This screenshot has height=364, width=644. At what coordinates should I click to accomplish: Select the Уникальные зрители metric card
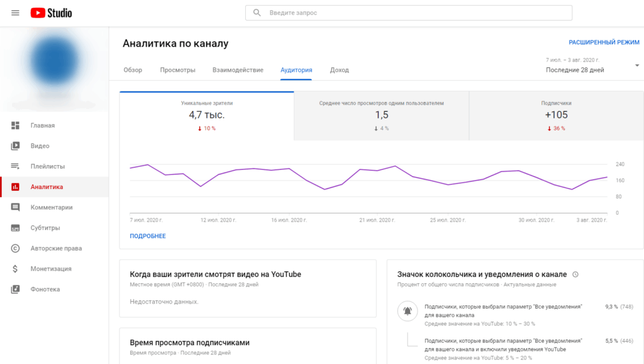click(x=206, y=116)
